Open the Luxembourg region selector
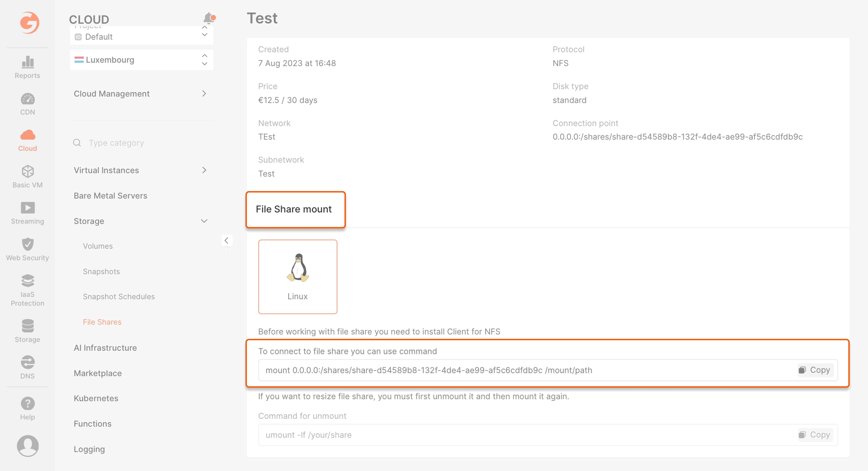The width and height of the screenshot is (868, 471). click(x=141, y=60)
